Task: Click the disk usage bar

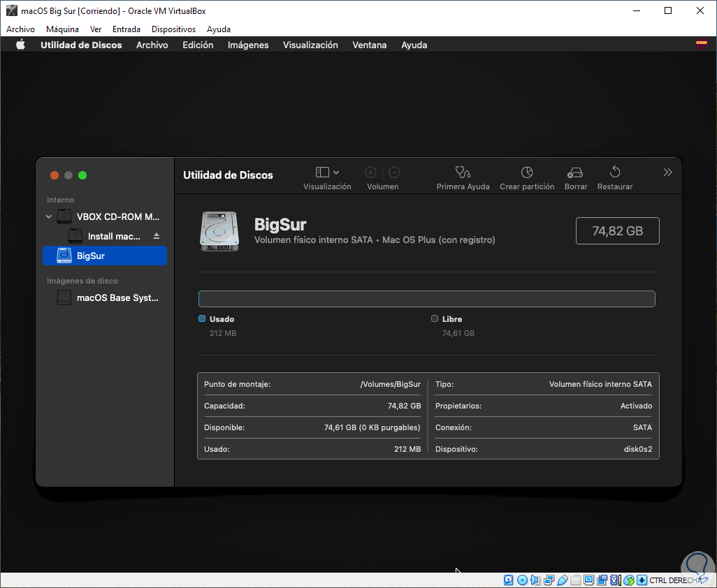Action: click(x=426, y=299)
